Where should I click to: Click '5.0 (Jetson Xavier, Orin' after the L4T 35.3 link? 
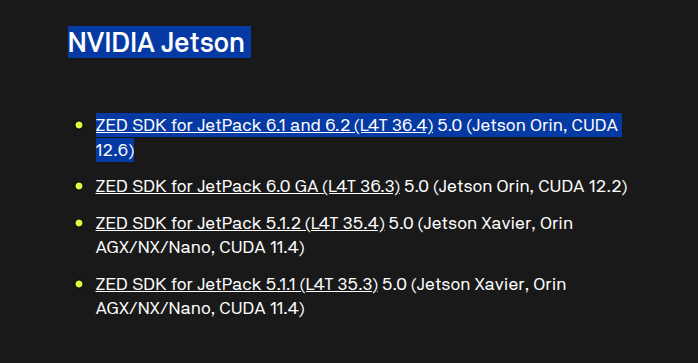(x=474, y=285)
